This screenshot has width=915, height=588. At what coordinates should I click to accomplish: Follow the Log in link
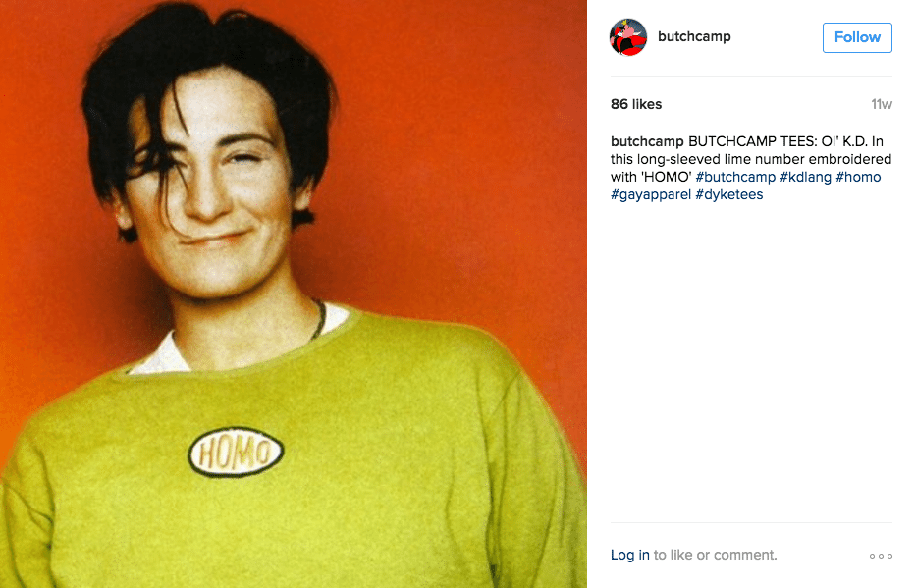(629, 555)
